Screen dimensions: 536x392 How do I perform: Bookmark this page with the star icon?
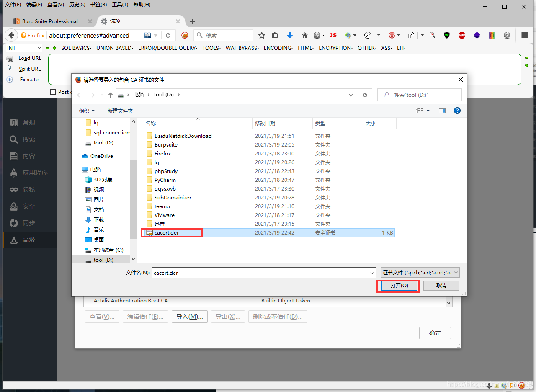[x=262, y=36]
